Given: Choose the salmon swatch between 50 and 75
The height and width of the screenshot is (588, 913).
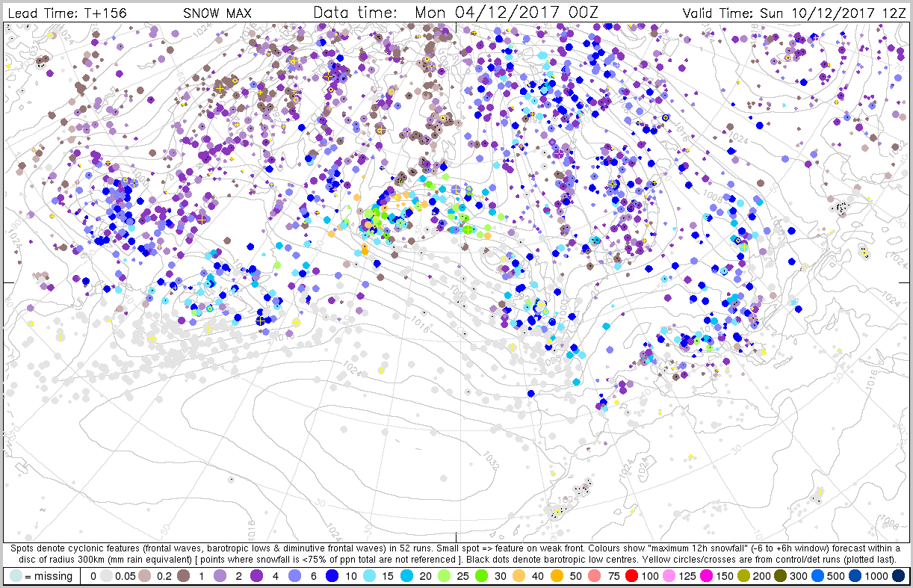Looking at the screenshot, I should click(594, 576).
